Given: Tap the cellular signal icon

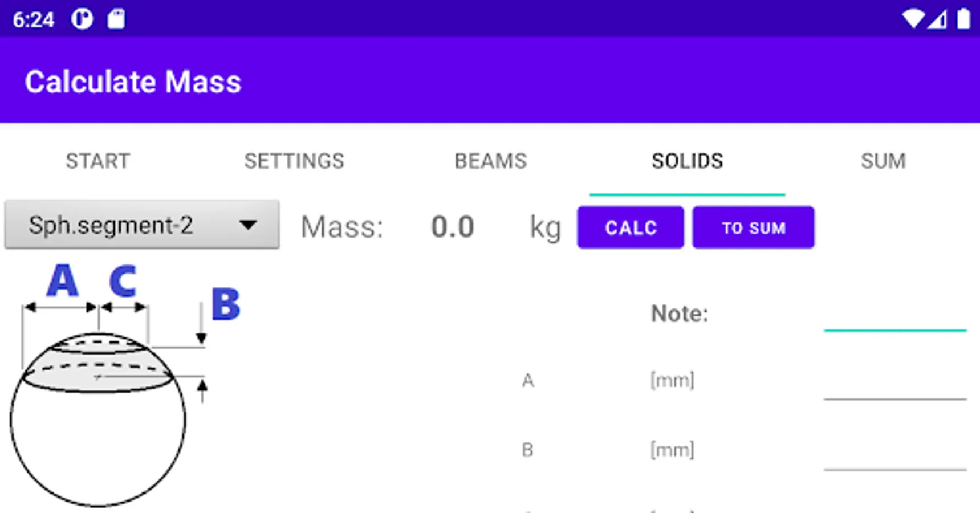Looking at the screenshot, I should tap(938, 20).
